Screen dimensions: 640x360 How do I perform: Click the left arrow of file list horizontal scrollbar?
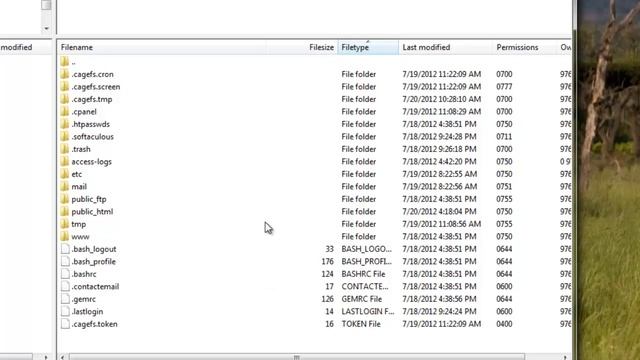pos(62,357)
